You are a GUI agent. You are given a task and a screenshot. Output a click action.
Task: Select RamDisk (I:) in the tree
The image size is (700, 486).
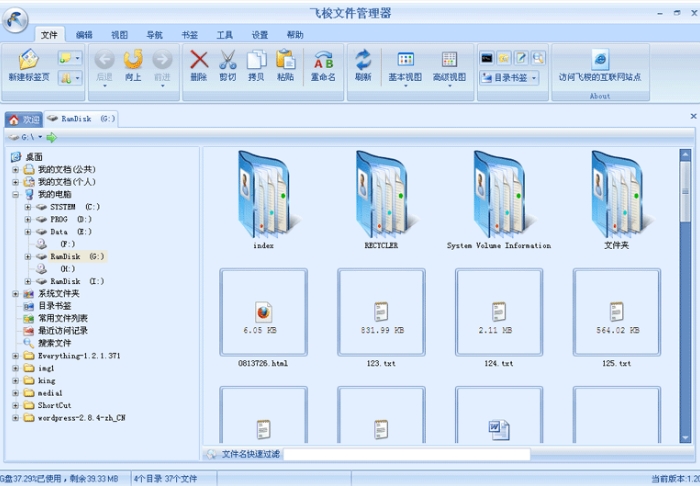pyautogui.click(x=77, y=282)
